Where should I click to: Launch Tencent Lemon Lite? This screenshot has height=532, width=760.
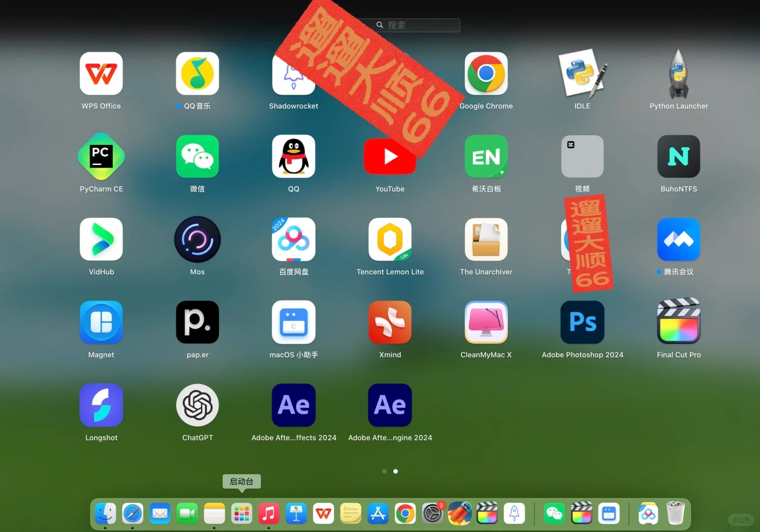[x=390, y=239]
